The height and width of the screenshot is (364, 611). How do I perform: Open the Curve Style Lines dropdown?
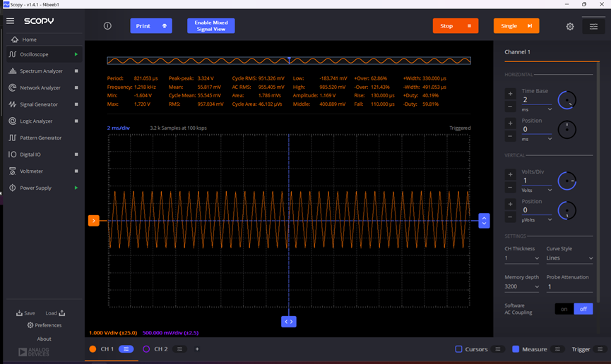pyautogui.click(x=569, y=258)
